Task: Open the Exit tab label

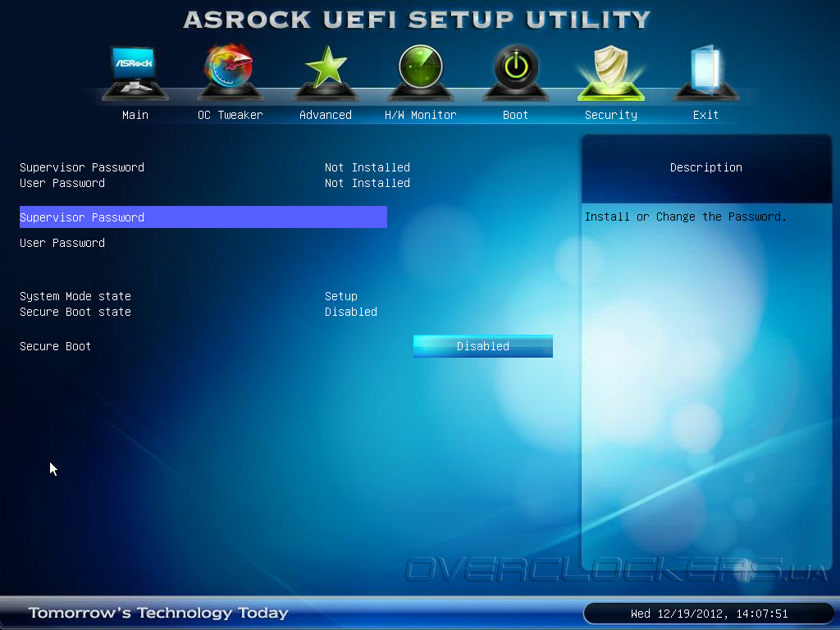Action: 705,115
